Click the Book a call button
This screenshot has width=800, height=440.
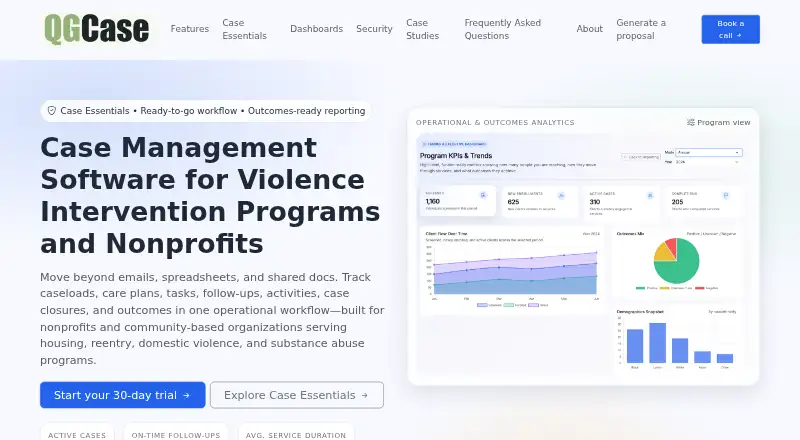click(x=730, y=29)
